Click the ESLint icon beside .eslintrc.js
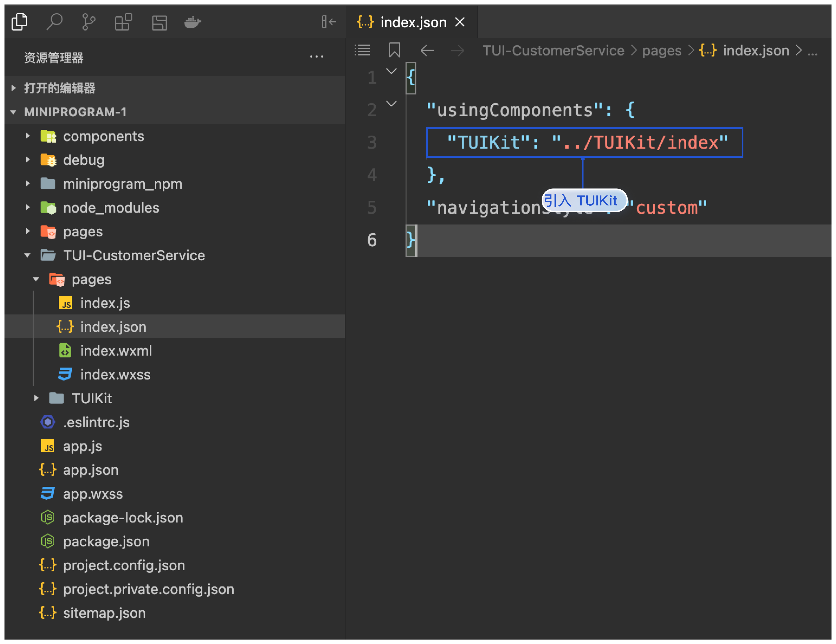The width and height of the screenshot is (836, 644). click(48, 422)
